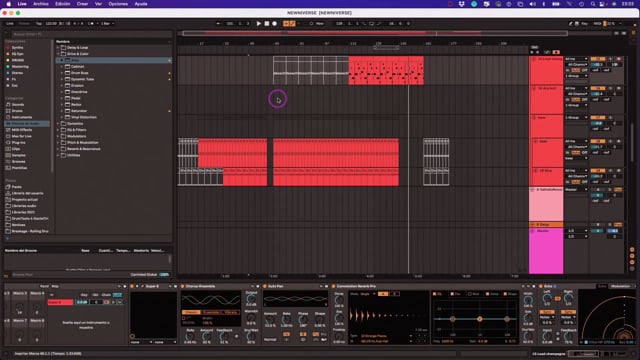The image size is (640, 360).
Task: Open macOS Spotlight search icon
Action: click(x=593, y=4)
